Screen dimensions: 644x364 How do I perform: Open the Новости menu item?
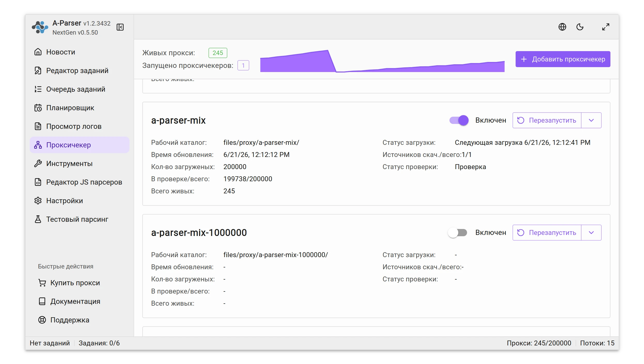(x=80, y=52)
